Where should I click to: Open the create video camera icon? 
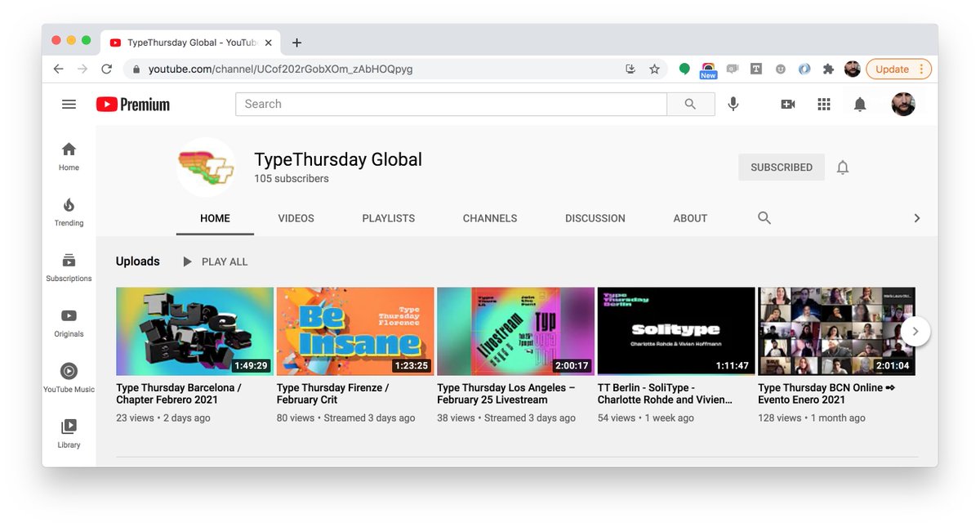tap(788, 105)
